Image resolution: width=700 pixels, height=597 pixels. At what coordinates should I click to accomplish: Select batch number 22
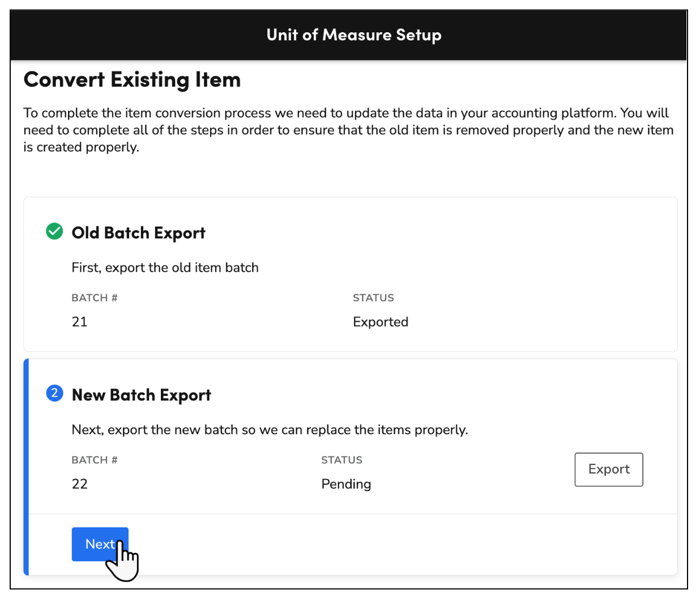[x=80, y=484]
